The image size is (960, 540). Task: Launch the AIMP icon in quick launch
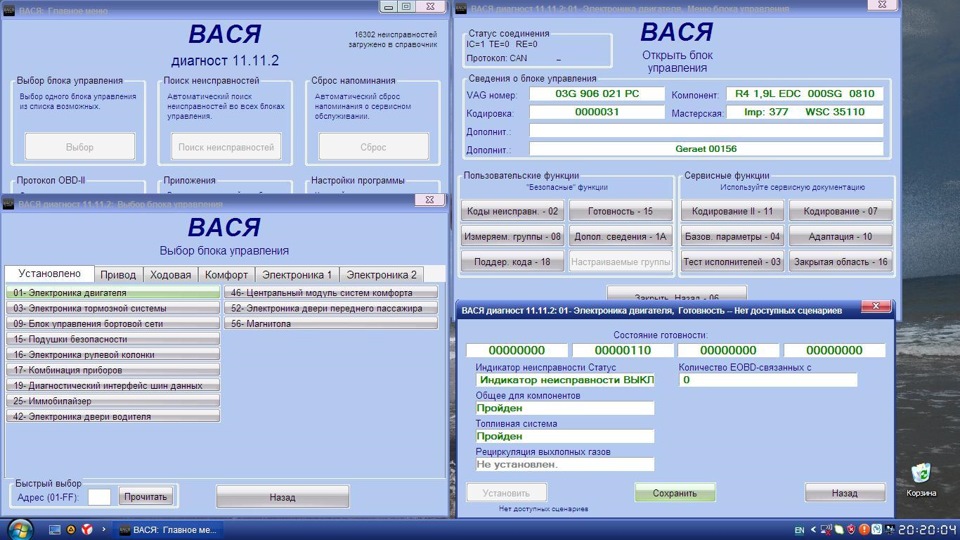point(71,530)
